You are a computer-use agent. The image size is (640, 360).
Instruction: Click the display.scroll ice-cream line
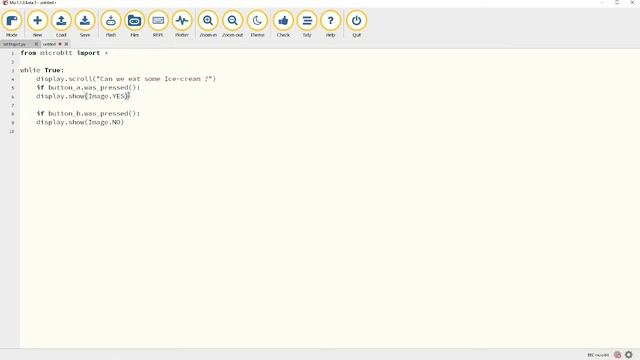pos(126,79)
